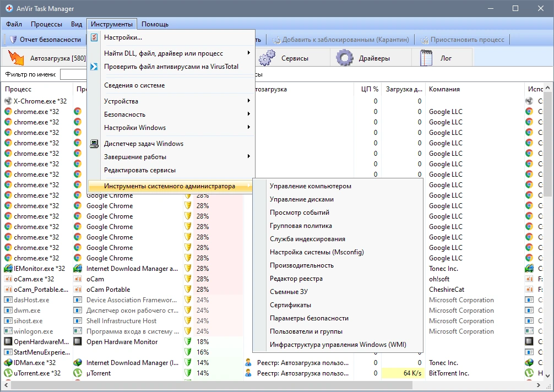Open Параметры безопасности
This screenshot has width=554, height=392.
tap(309, 318)
